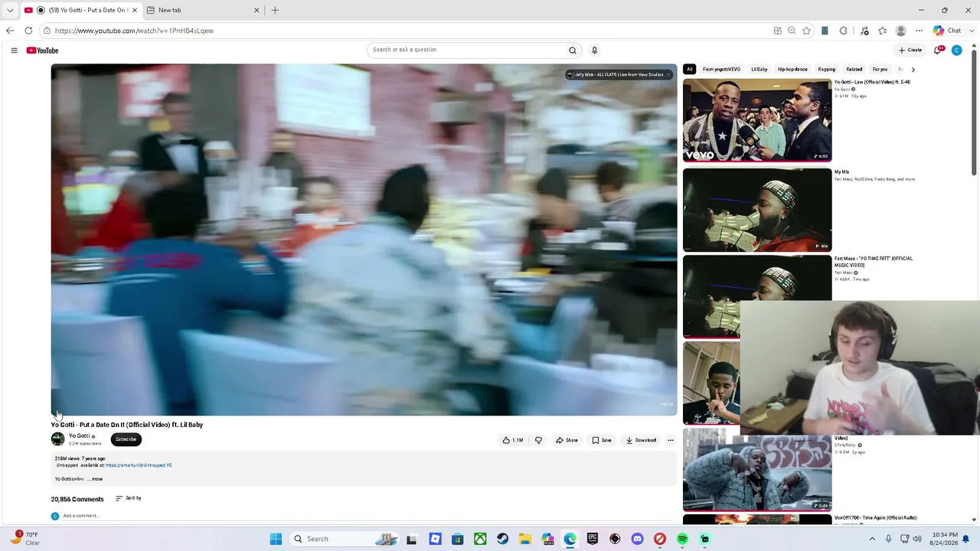Open the Yo Gotti - Law video thumbnail
This screenshot has height=551, width=980.
pos(756,120)
